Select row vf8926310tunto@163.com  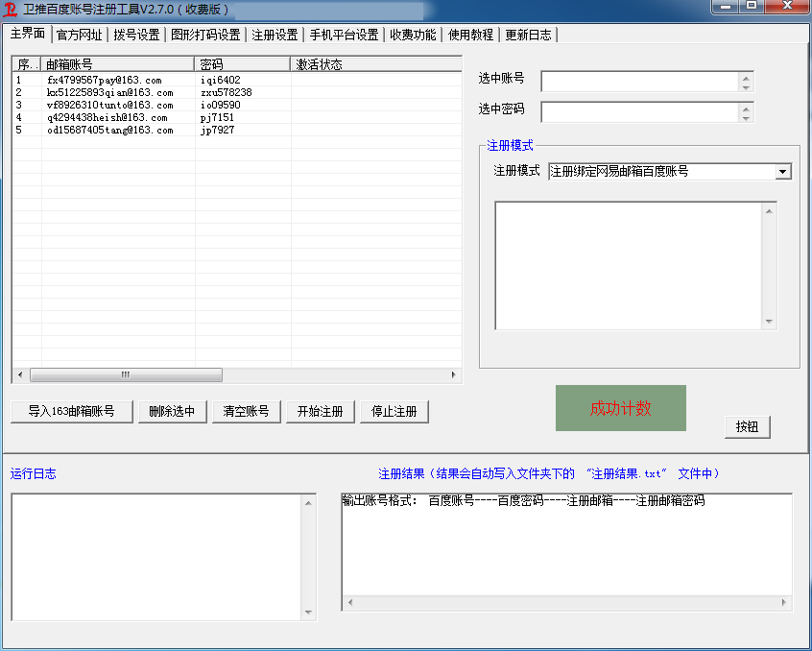click(237, 105)
